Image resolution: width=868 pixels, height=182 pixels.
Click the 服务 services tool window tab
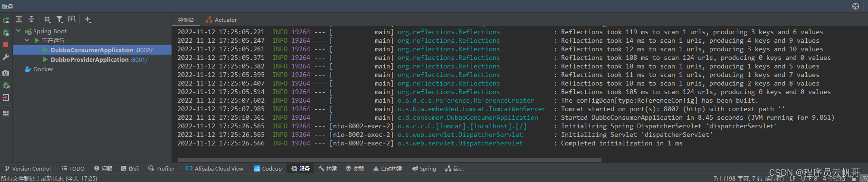click(301, 169)
